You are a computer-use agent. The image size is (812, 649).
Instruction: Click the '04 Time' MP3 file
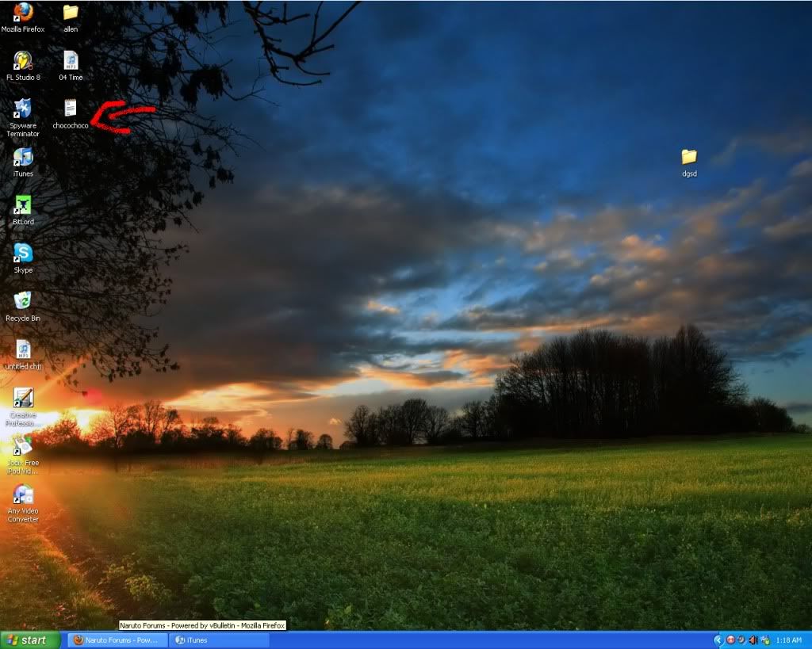point(71,61)
